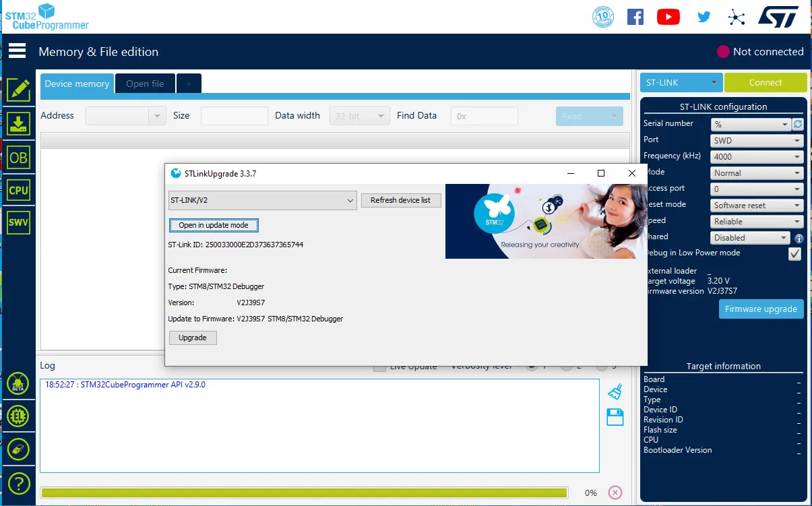Click the Target voltage 3.20 V value
The height and width of the screenshot is (506, 812).
718,280
